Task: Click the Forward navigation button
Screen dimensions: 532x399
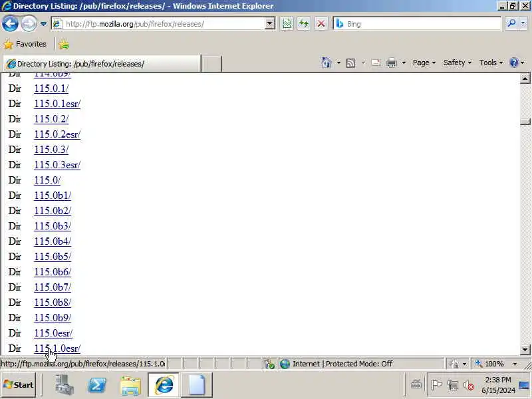Action: pyautogui.click(x=29, y=24)
